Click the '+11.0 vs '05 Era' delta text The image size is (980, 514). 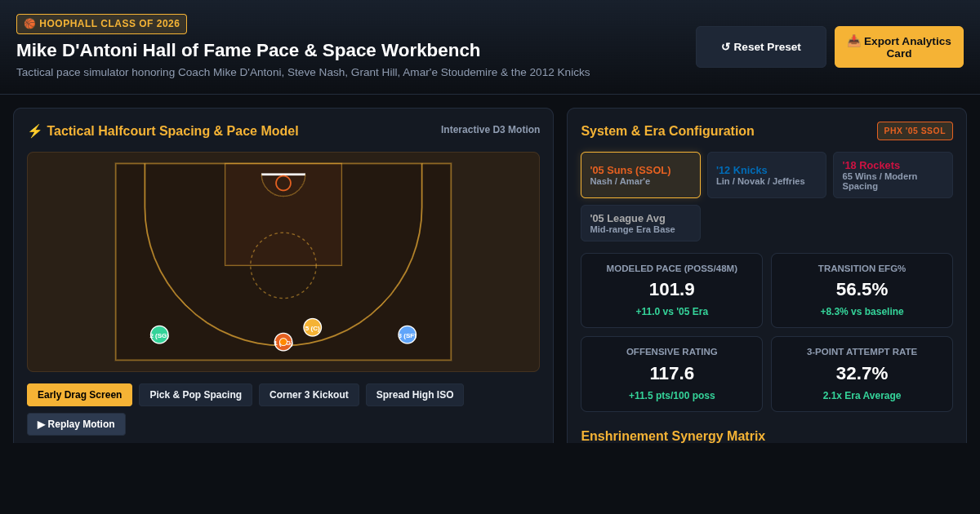[x=671, y=312]
